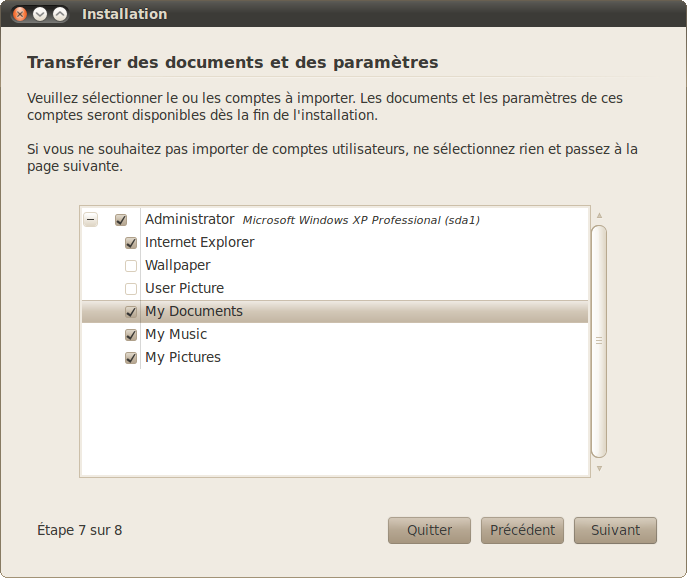Close the Installation window
Viewport: 687px width, 578px height.
tap(20, 14)
